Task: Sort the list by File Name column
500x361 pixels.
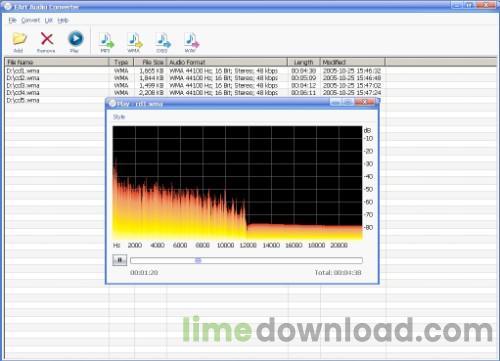Action: pos(57,62)
